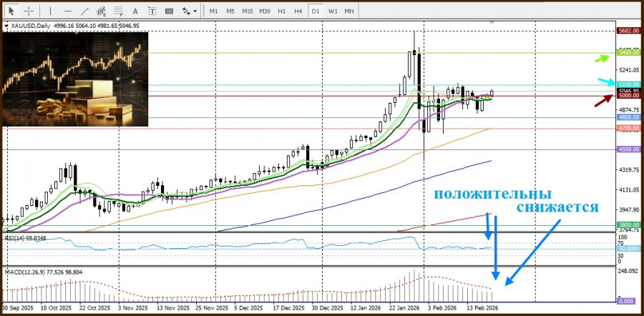Select the H4 timeframe tab
644x316 pixels.
click(298, 11)
